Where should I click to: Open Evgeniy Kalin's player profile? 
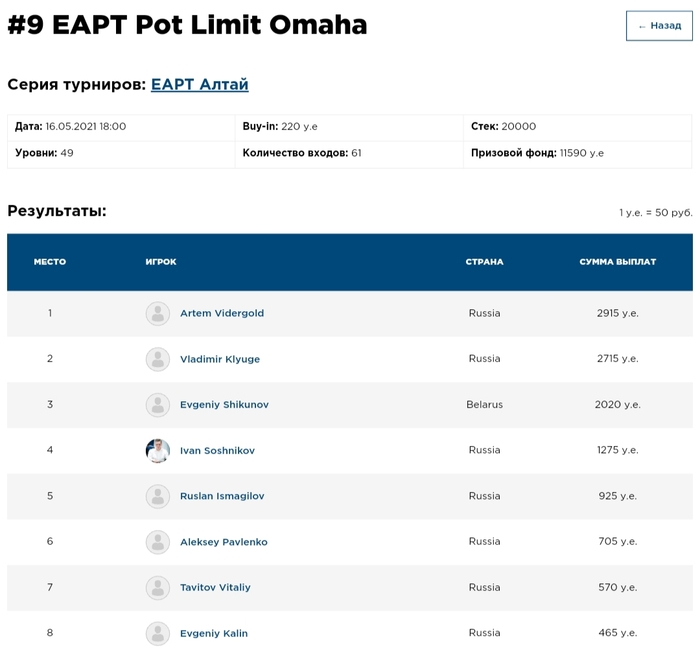point(214,633)
